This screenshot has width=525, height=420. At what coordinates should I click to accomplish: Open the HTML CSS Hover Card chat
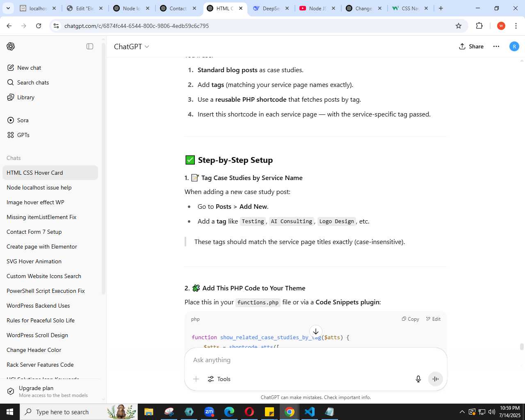(50, 173)
